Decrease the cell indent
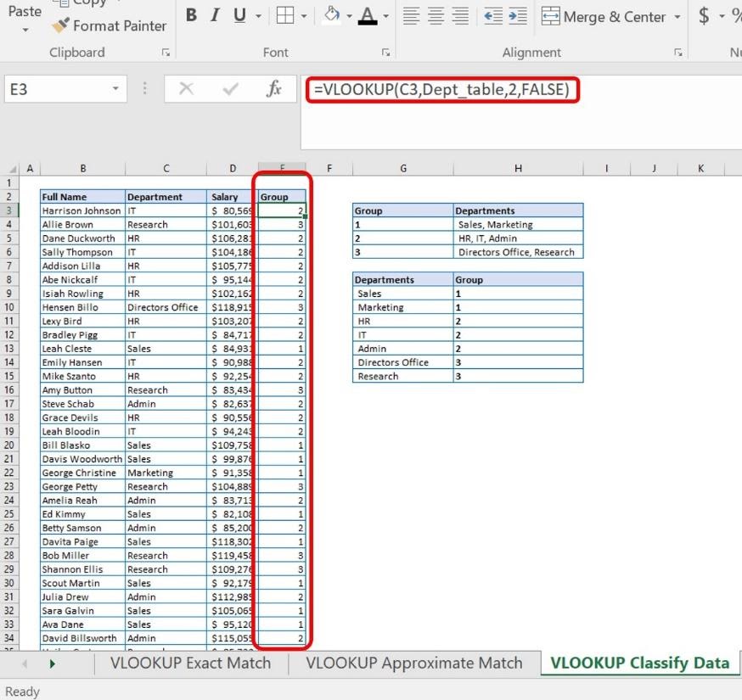This screenshot has height=700, width=742. coord(492,16)
